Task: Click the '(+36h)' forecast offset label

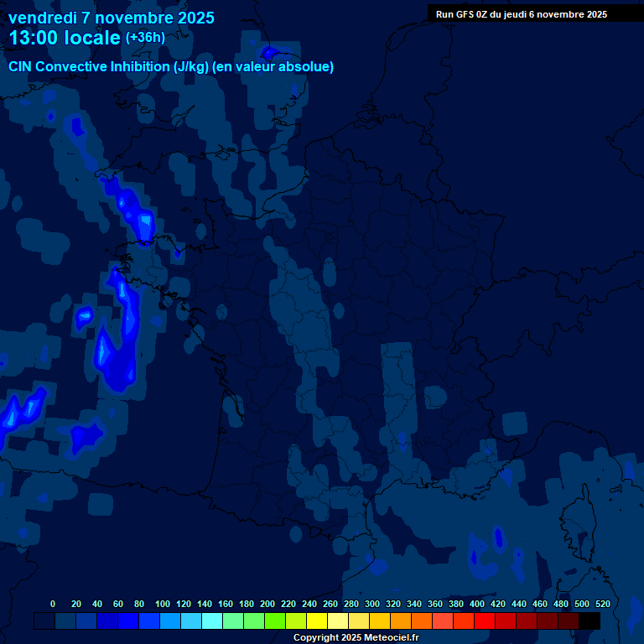Action: (x=145, y=38)
